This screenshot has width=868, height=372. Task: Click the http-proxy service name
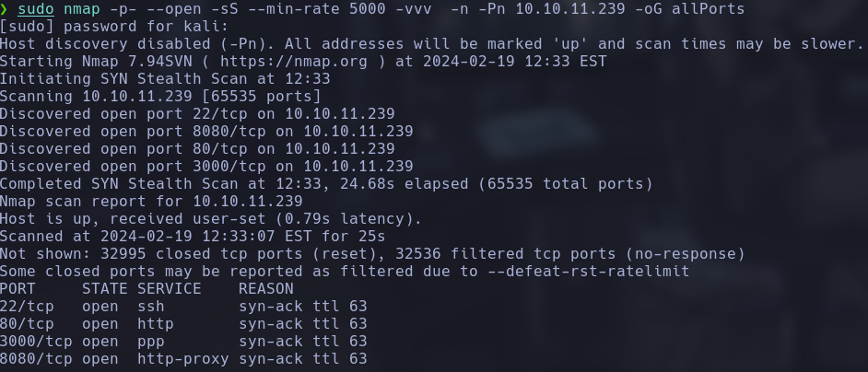click(182, 359)
